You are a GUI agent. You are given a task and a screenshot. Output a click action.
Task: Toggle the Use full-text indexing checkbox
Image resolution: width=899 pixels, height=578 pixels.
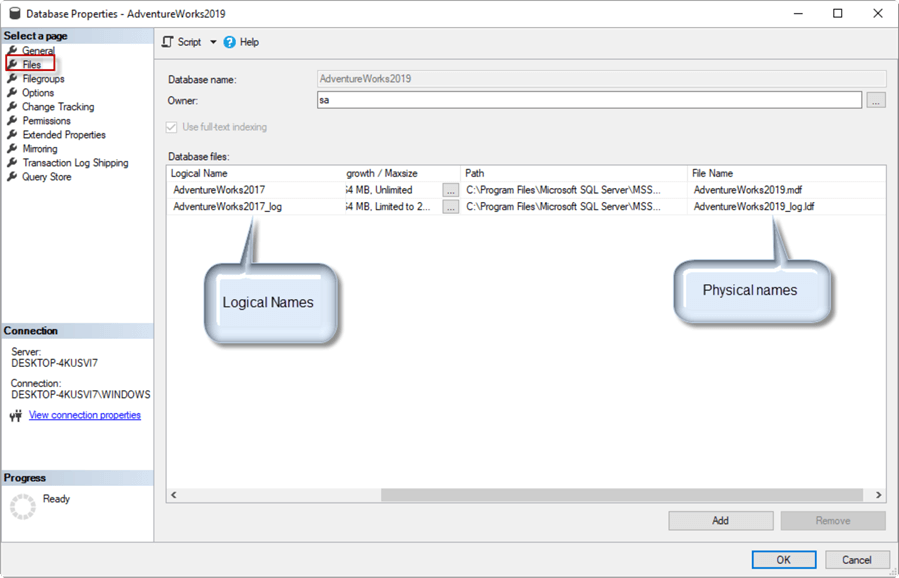[173, 126]
